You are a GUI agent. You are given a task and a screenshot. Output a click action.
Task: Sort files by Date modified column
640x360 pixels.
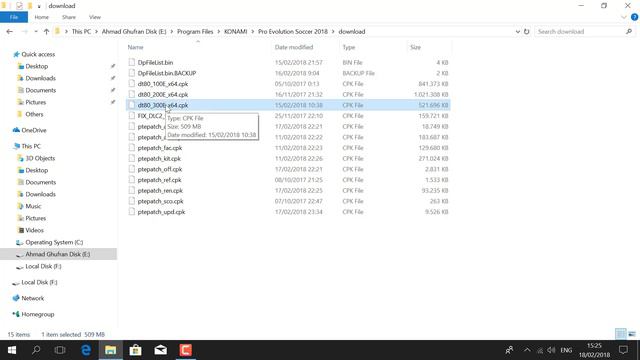(294, 47)
